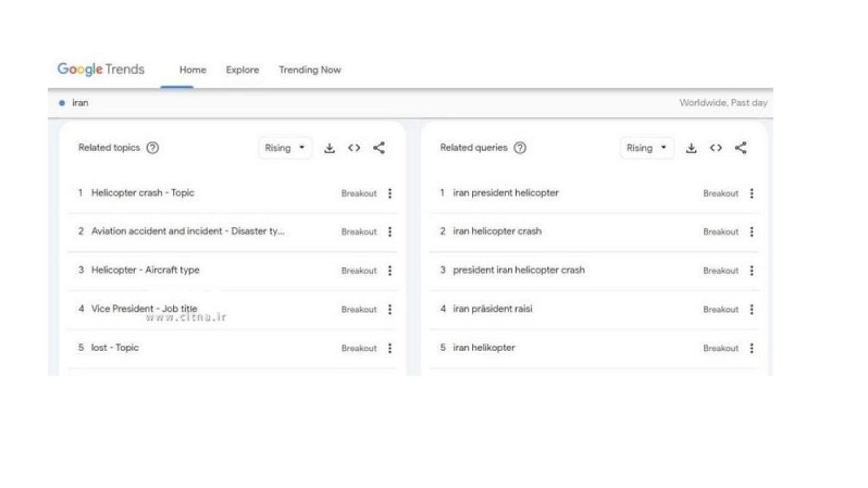This screenshot has width=868, height=488.
Task: Open Vice President - Job title topic
Action: click(144, 308)
